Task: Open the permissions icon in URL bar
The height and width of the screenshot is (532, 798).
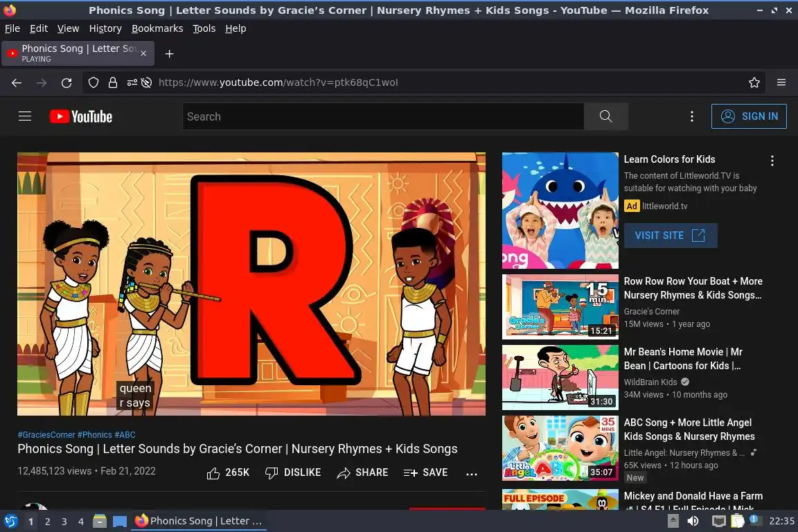Action: tap(132, 82)
